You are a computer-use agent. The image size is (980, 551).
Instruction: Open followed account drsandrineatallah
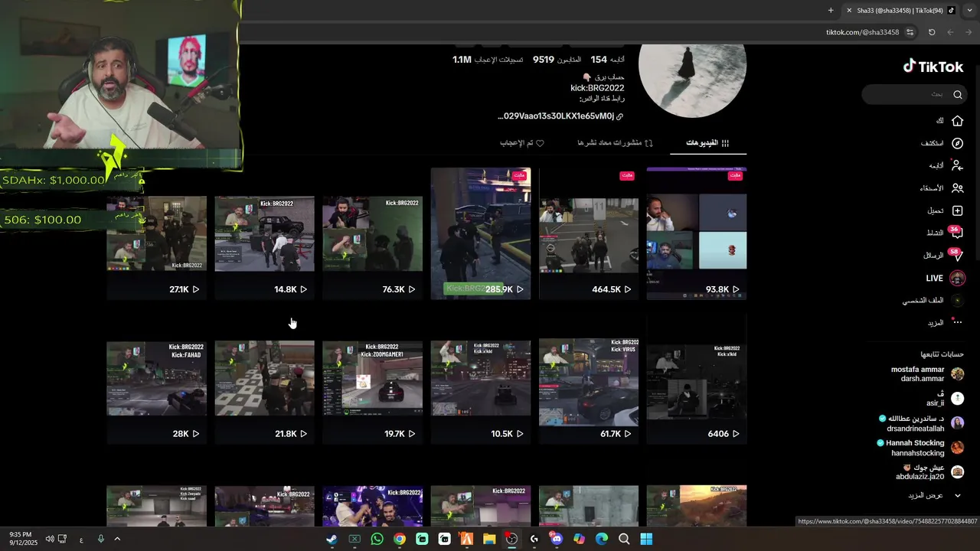923,423
